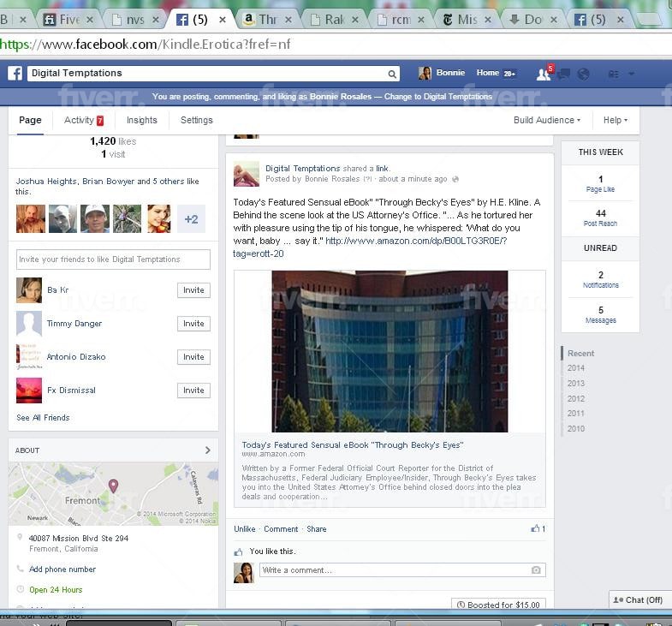
Task: Open the building image link preview
Action: [x=390, y=351]
